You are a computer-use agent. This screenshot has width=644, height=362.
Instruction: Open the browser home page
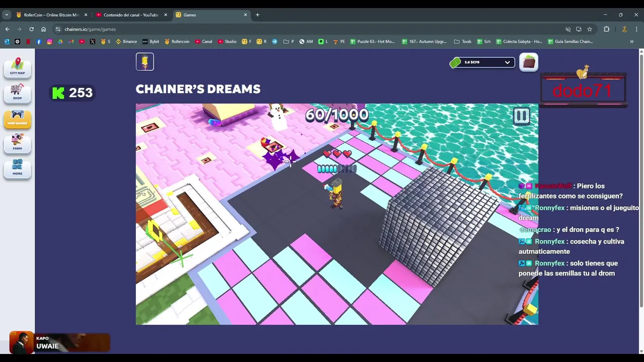click(x=44, y=29)
